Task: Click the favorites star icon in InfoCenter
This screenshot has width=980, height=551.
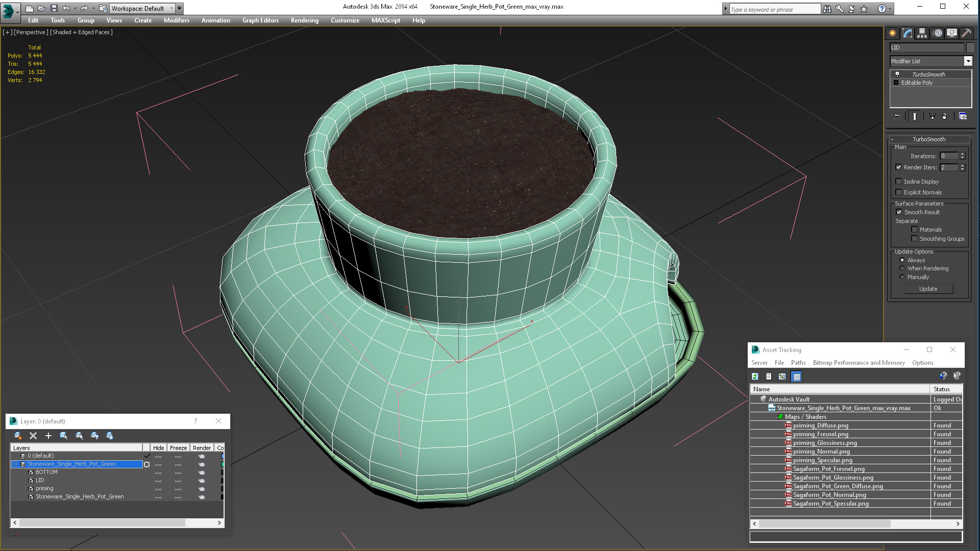Action: 864,9
